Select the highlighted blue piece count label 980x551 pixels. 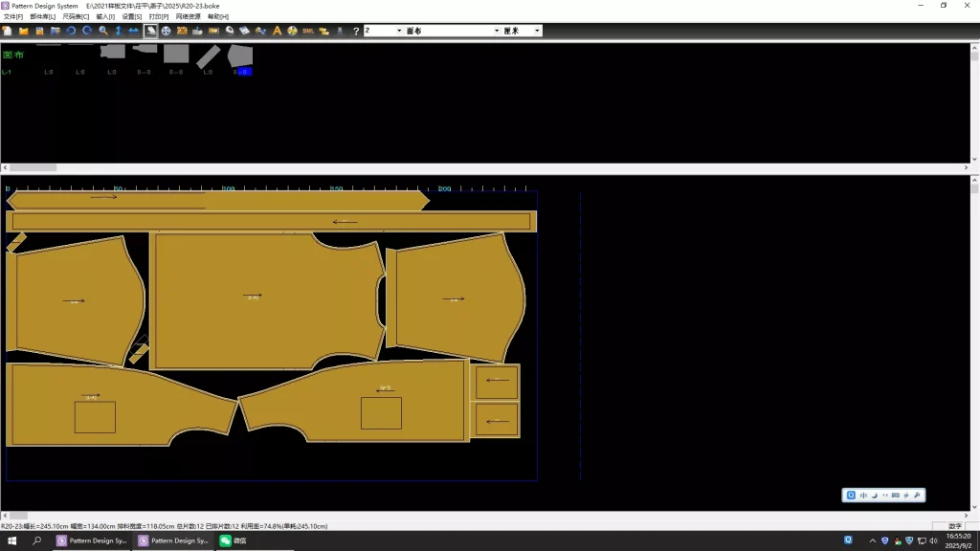(244, 72)
